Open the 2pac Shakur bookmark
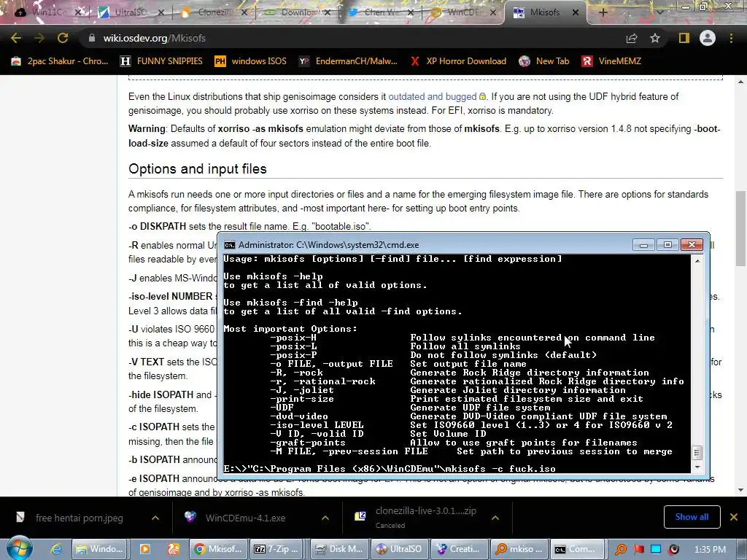The height and width of the screenshot is (560, 747). (x=60, y=61)
